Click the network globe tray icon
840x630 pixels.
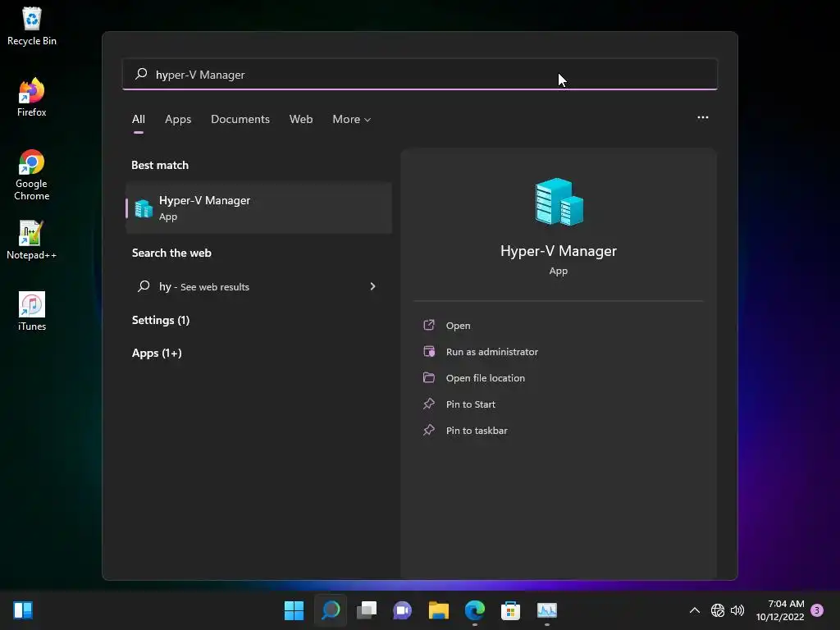718,610
